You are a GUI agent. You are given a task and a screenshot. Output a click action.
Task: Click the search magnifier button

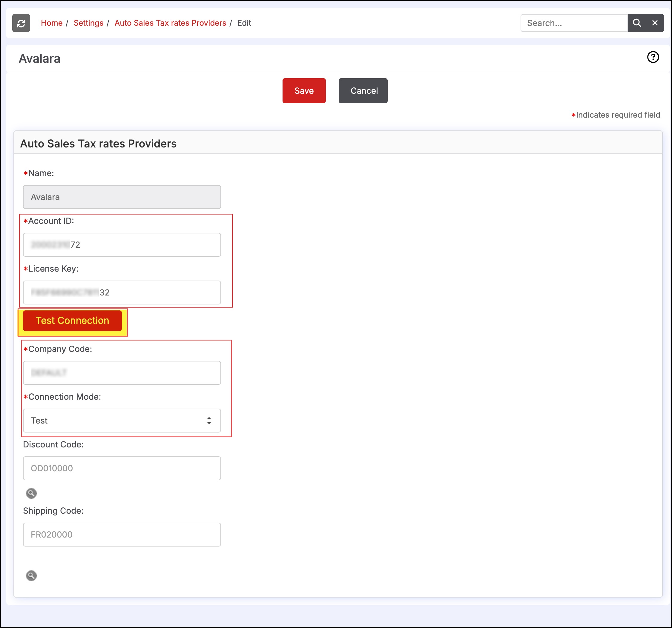tap(636, 23)
